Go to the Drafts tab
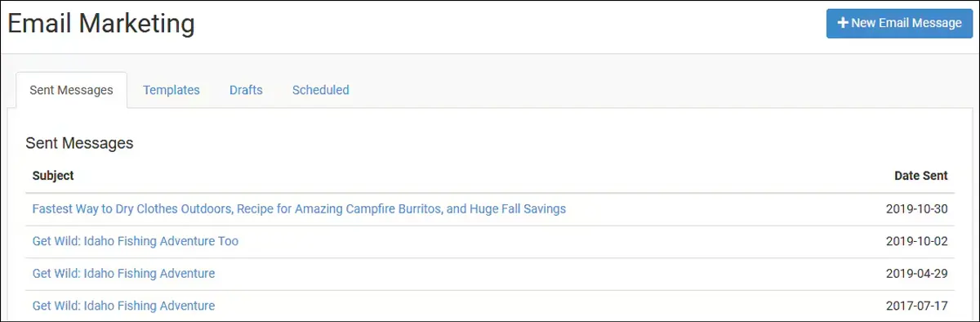 coord(246,90)
